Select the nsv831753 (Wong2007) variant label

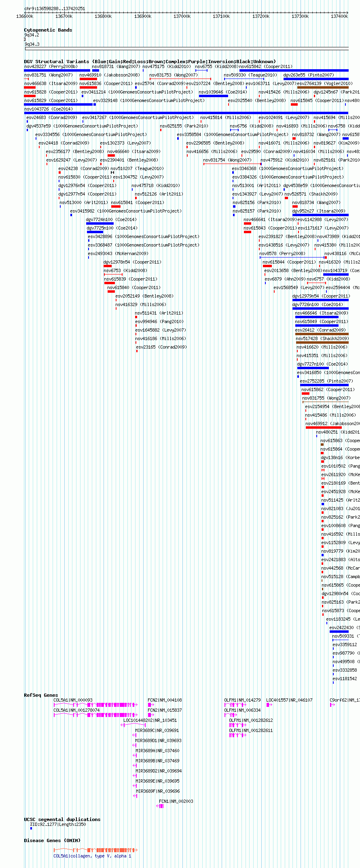click(174, 75)
